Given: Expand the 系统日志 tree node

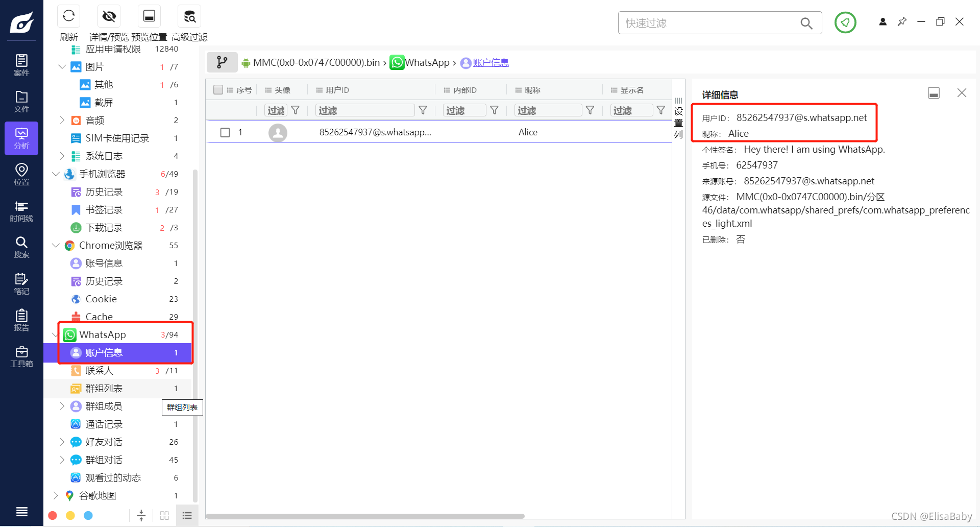Looking at the screenshot, I should (x=62, y=156).
